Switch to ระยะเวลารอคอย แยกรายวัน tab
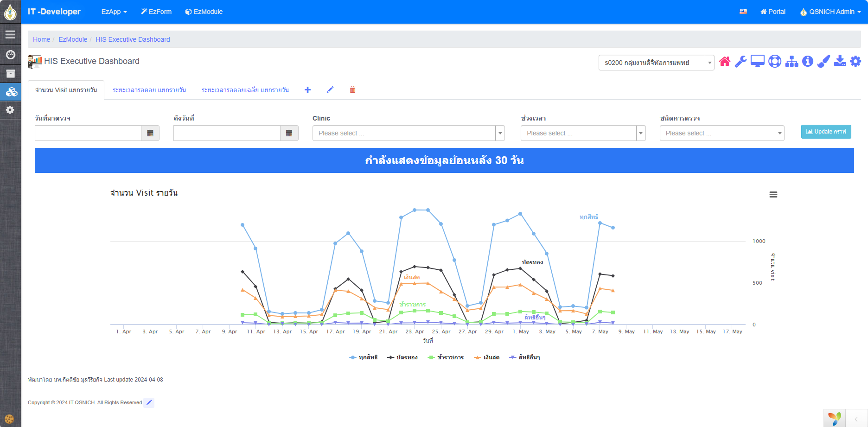Image resolution: width=868 pixels, height=427 pixels. pyautogui.click(x=149, y=90)
